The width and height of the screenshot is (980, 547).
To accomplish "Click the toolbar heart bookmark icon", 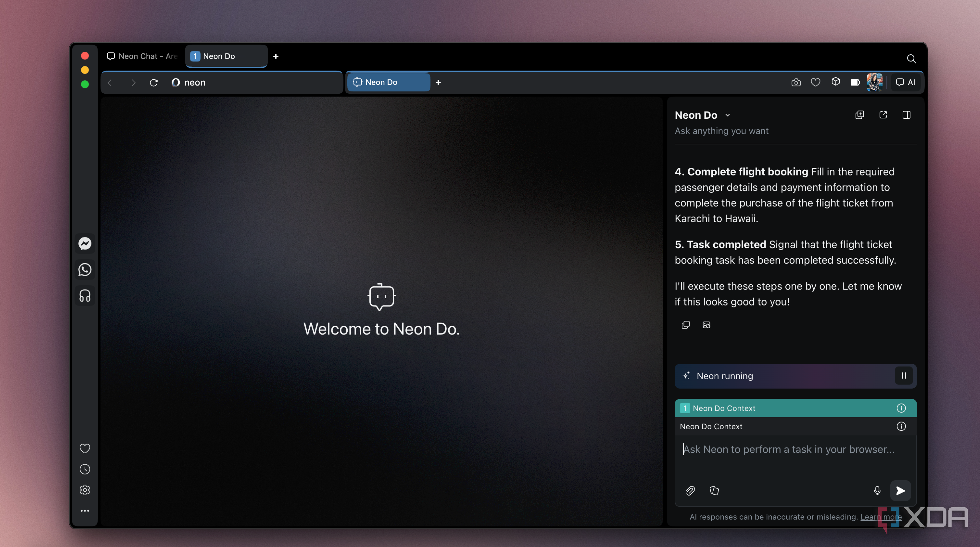I will tap(815, 82).
